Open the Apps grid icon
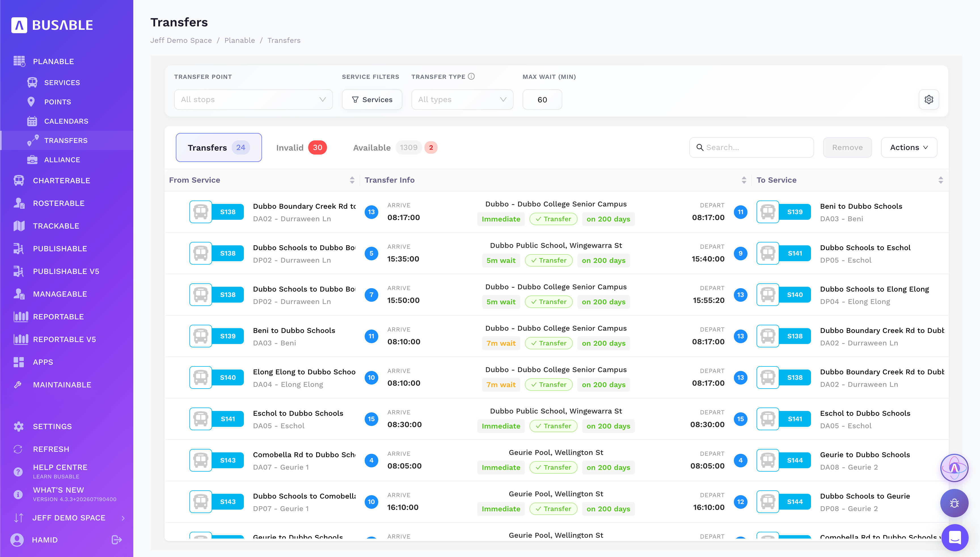980x557 pixels. pyautogui.click(x=19, y=362)
